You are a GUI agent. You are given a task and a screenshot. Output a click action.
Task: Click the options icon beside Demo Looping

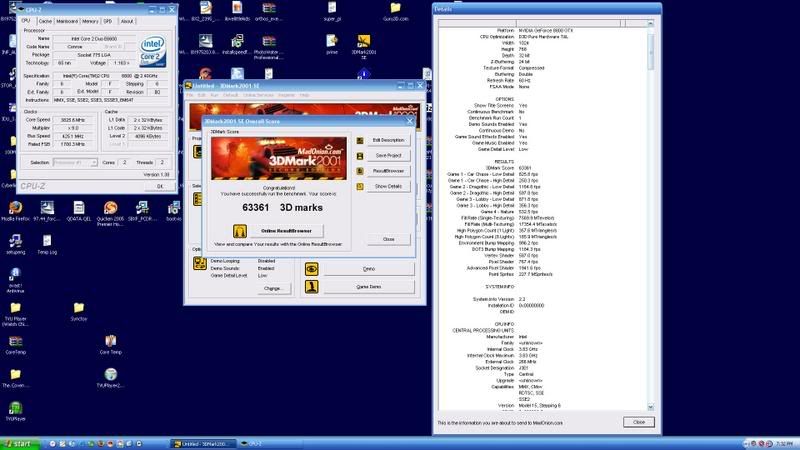[199, 263]
